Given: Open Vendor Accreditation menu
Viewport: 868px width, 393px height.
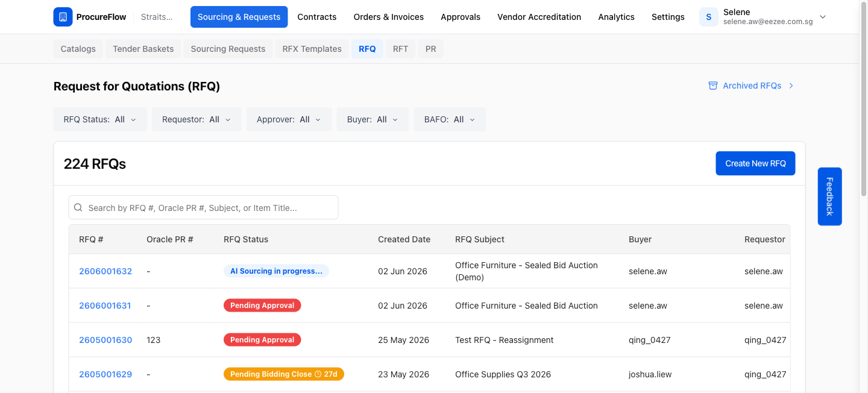Looking at the screenshot, I should pos(539,17).
